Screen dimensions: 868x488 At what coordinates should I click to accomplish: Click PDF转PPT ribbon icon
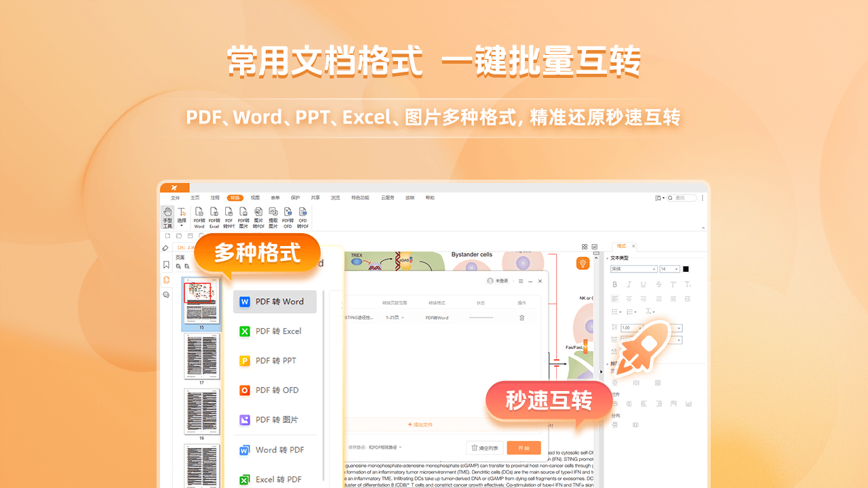point(229,218)
